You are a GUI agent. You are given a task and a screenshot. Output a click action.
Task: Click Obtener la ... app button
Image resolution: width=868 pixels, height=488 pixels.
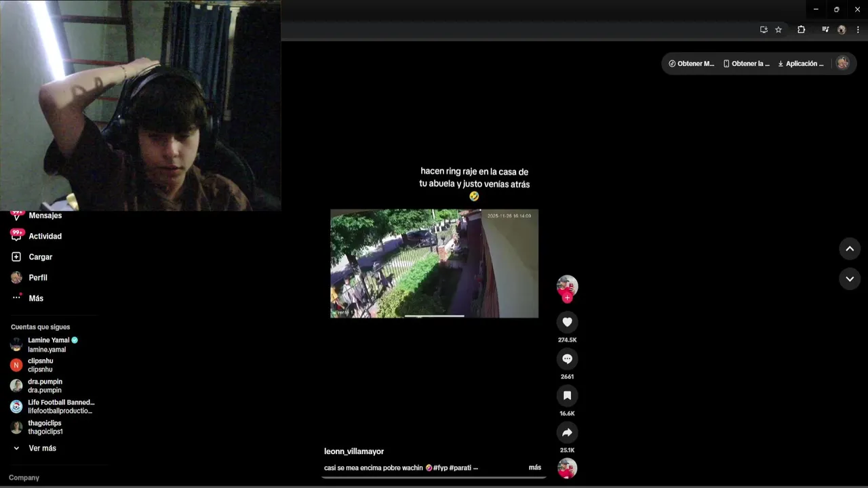tap(746, 64)
